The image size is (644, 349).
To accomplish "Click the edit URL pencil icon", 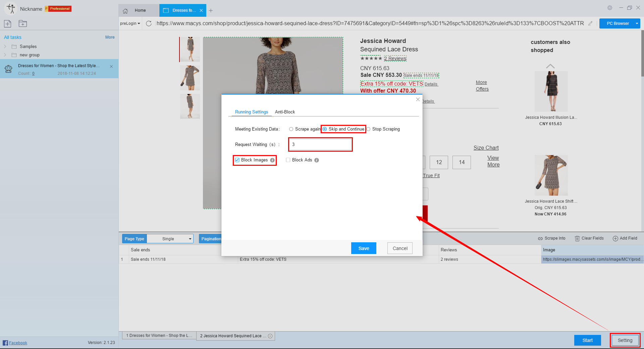I will [590, 23].
